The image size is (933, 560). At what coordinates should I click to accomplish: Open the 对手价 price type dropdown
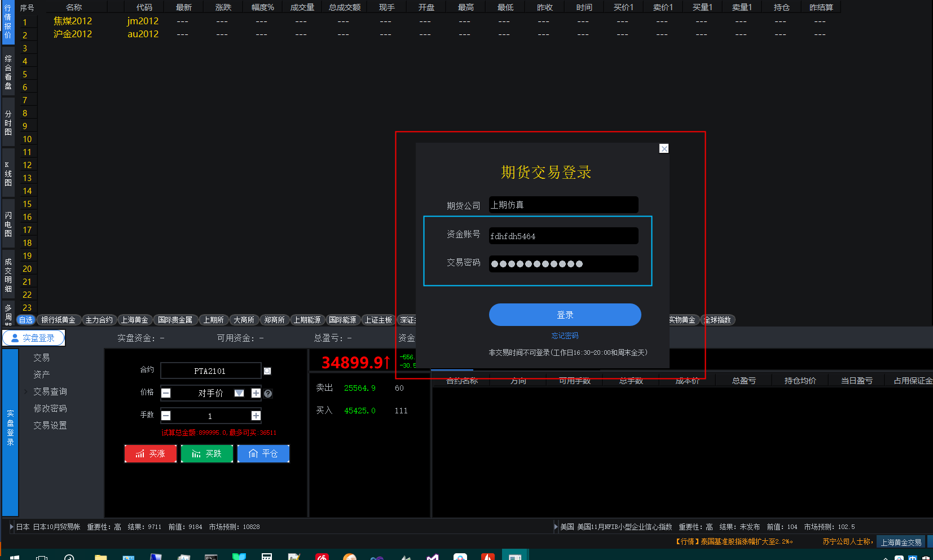(239, 393)
